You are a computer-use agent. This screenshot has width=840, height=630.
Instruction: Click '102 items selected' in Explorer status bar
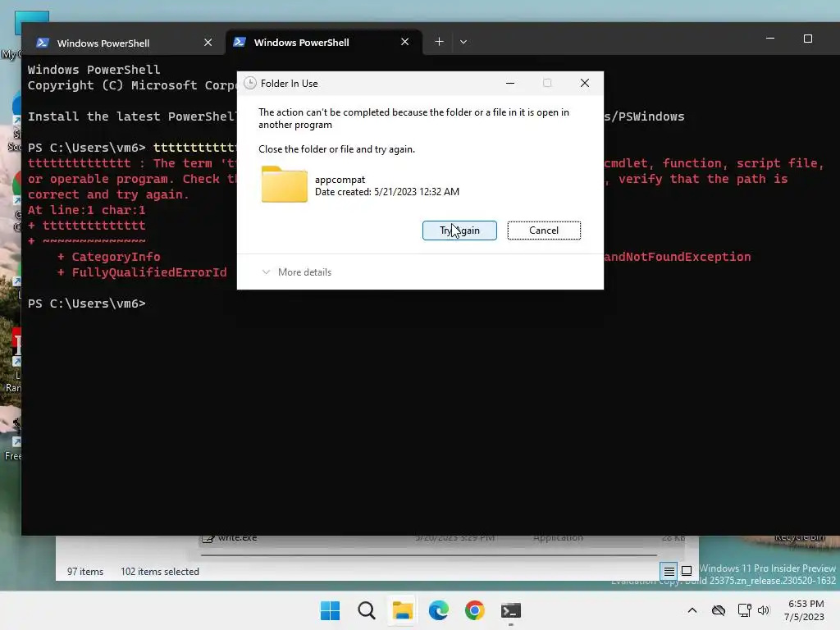point(160,572)
